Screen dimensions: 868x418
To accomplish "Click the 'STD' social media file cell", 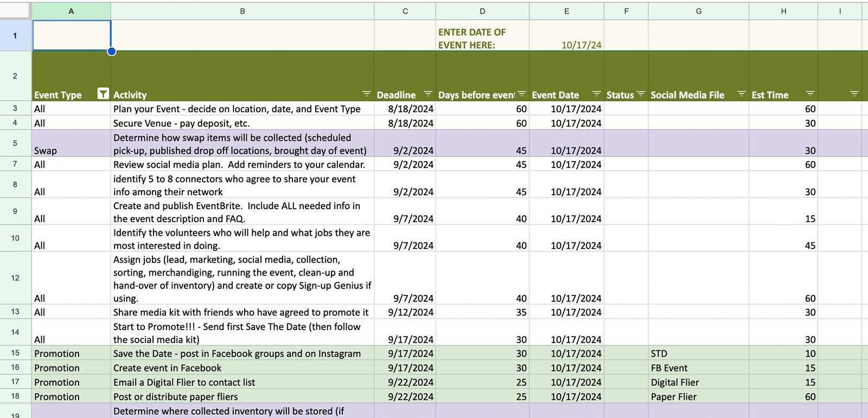I will (x=698, y=353).
